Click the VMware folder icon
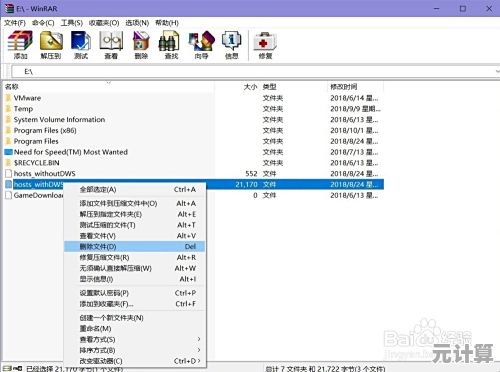The width and height of the screenshot is (500, 372). click(8, 98)
